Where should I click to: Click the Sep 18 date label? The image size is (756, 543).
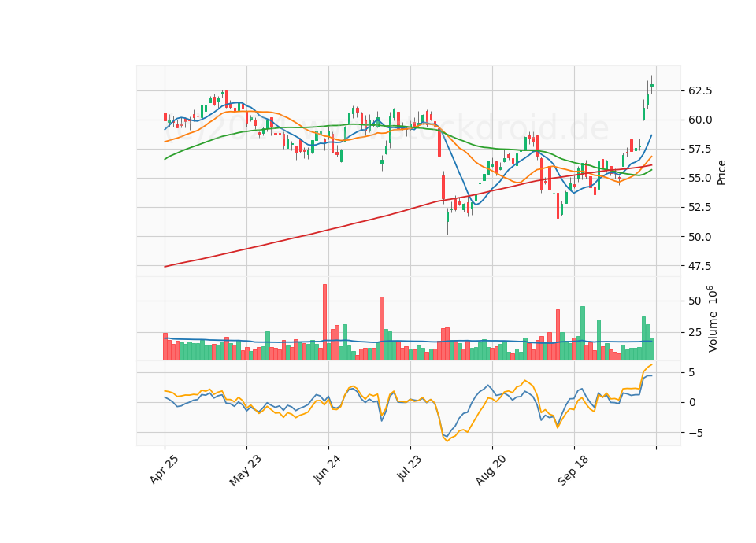point(573,471)
